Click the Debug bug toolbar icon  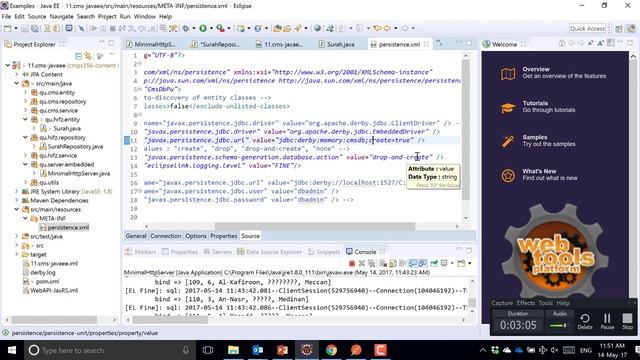[186, 28]
